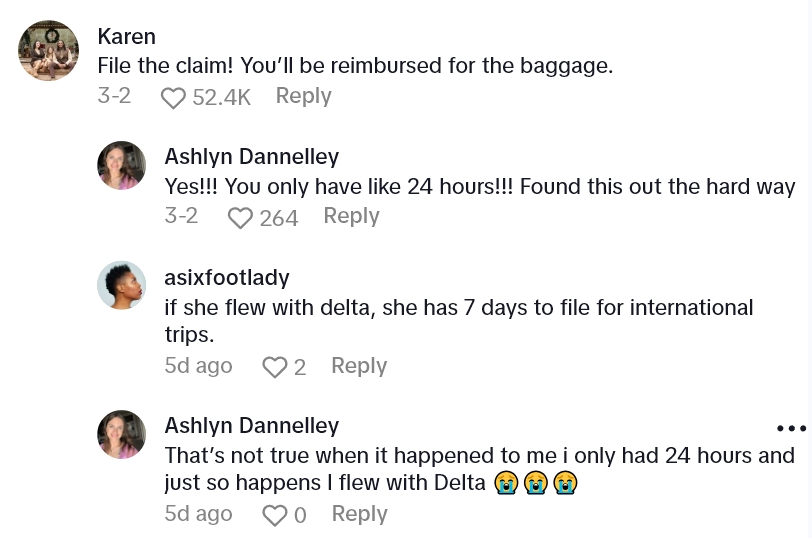
Task: Click Ashlyn Dannelley's avatar on first reply
Action: tap(122, 165)
